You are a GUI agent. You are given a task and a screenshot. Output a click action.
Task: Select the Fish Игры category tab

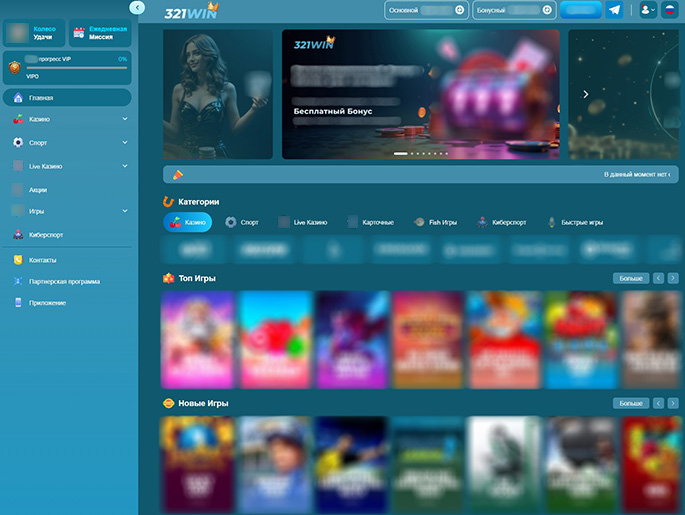435,222
